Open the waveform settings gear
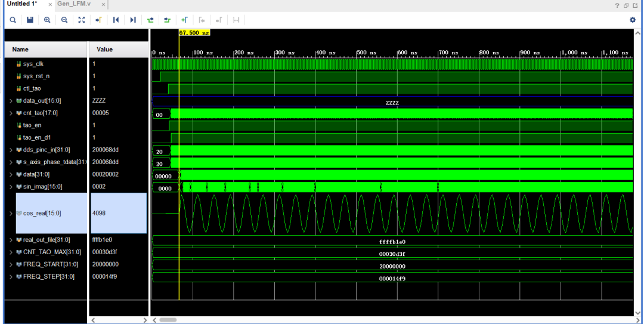This screenshot has height=324, width=644. tap(633, 20)
